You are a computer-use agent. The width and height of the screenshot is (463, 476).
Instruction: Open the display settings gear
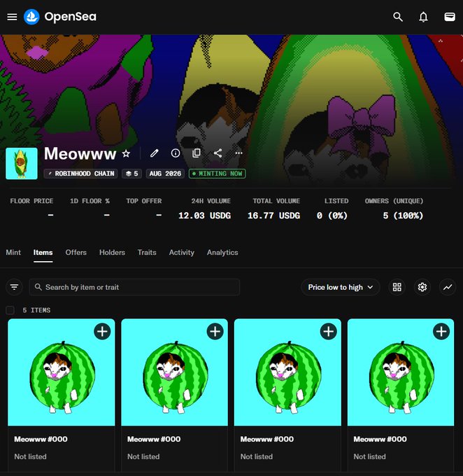point(422,287)
